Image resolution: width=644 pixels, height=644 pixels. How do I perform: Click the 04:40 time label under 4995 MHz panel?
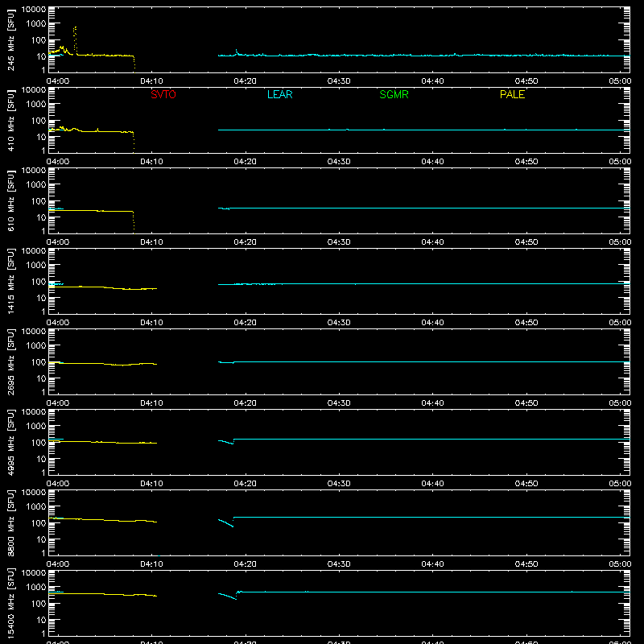pyautogui.click(x=432, y=484)
